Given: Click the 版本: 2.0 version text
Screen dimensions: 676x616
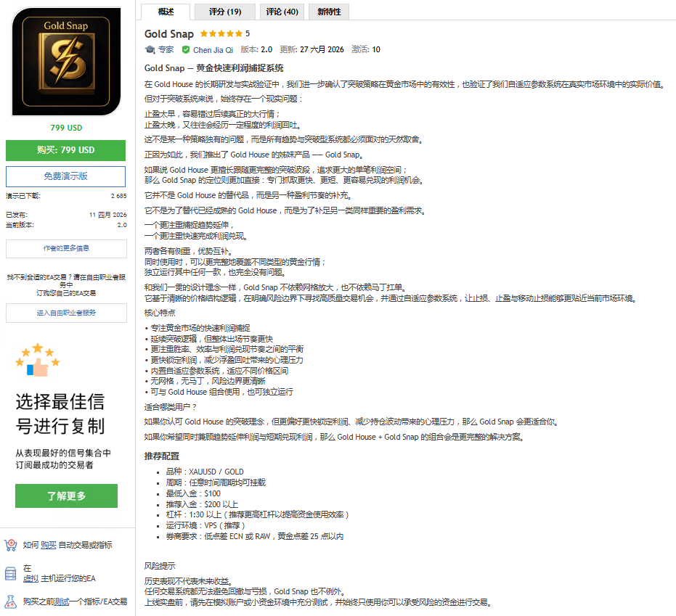Looking at the screenshot, I should click(256, 49).
